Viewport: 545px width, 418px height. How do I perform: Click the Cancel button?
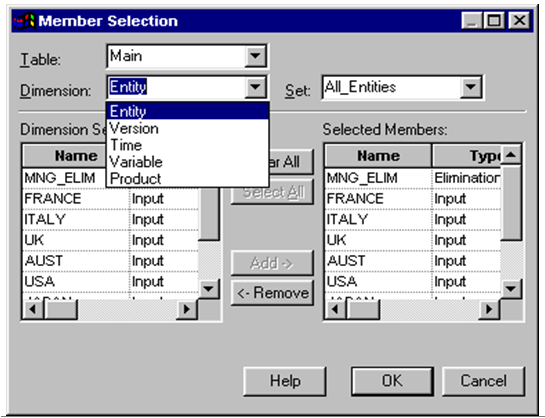(483, 381)
